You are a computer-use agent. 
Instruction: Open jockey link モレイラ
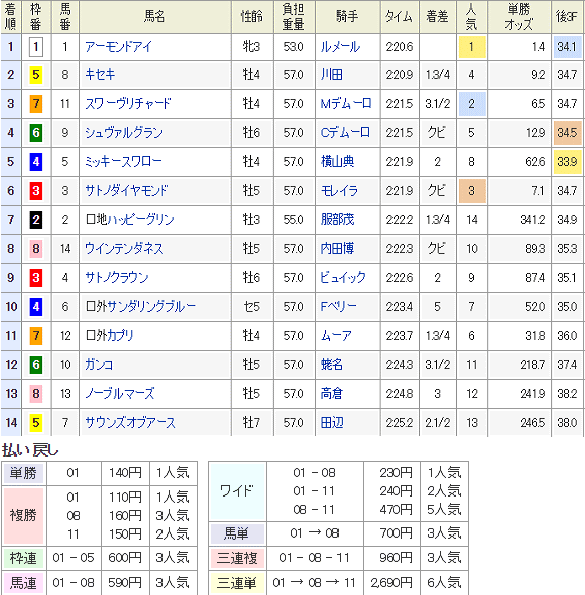(x=339, y=190)
